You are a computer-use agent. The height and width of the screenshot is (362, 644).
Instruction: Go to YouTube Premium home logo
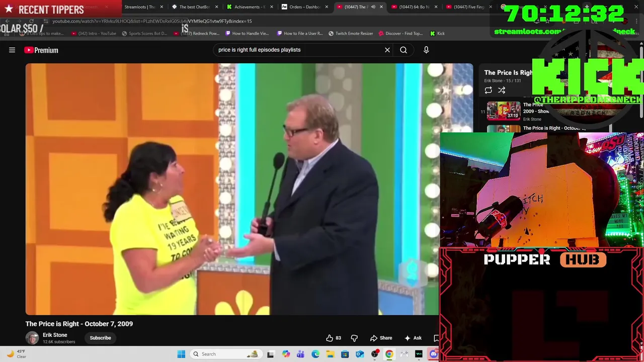(41, 50)
